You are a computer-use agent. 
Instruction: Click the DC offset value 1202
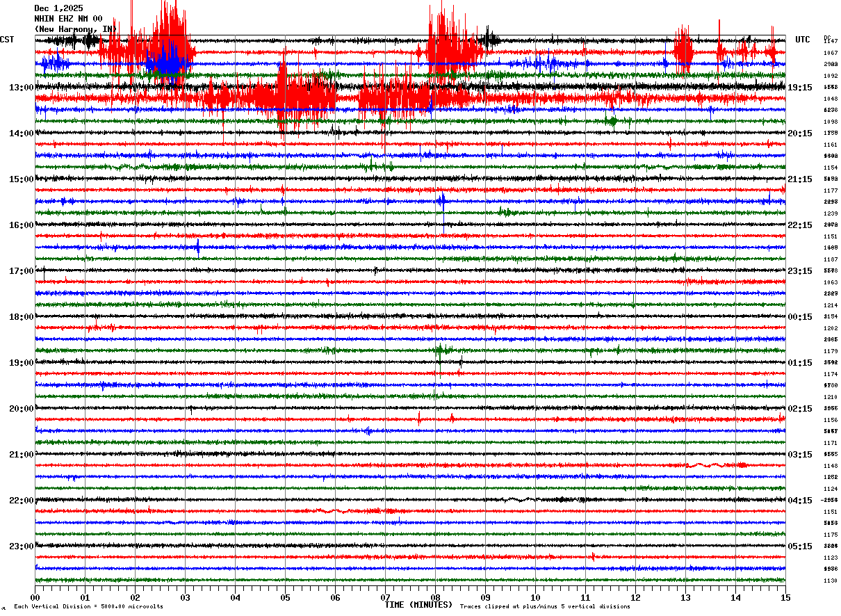coord(831,328)
